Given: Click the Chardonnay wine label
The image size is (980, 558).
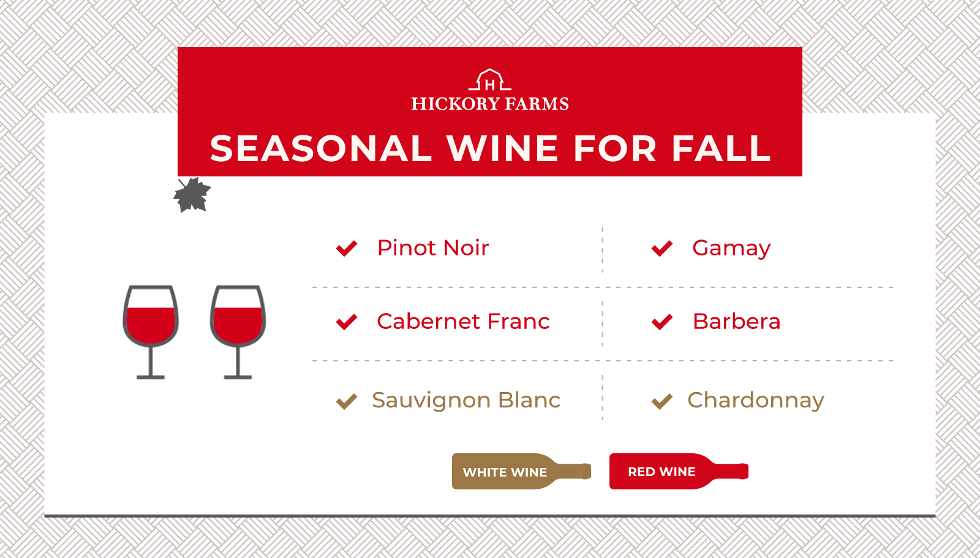Looking at the screenshot, I should tap(756, 401).
